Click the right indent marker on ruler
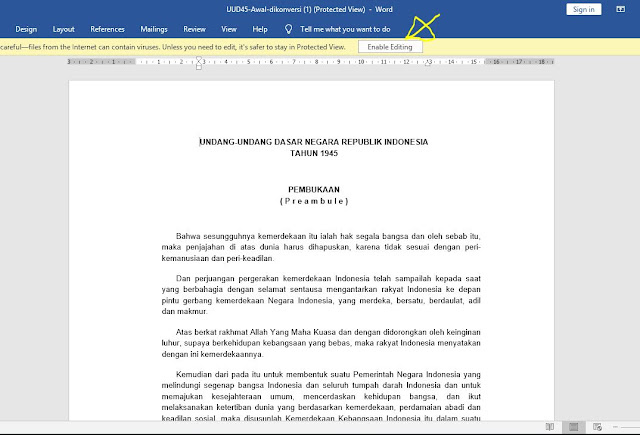This screenshot has height=435, width=640. coord(428,63)
